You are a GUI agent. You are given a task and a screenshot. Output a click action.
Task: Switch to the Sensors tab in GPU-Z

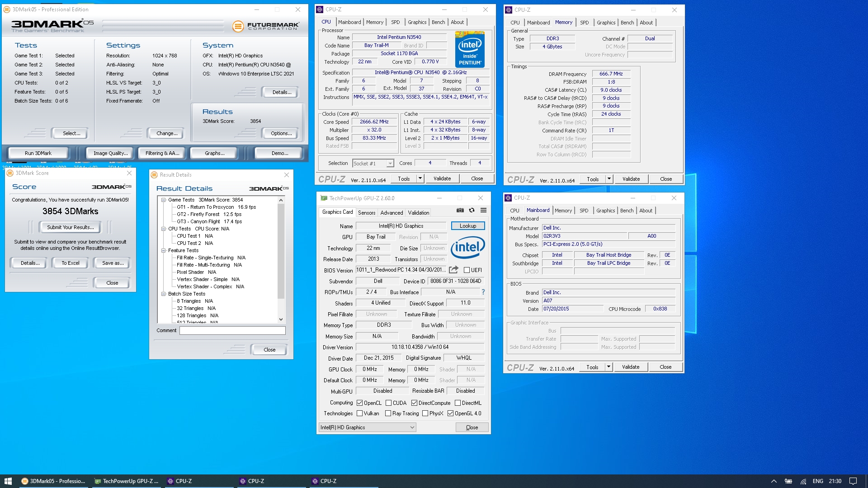coord(367,213)
